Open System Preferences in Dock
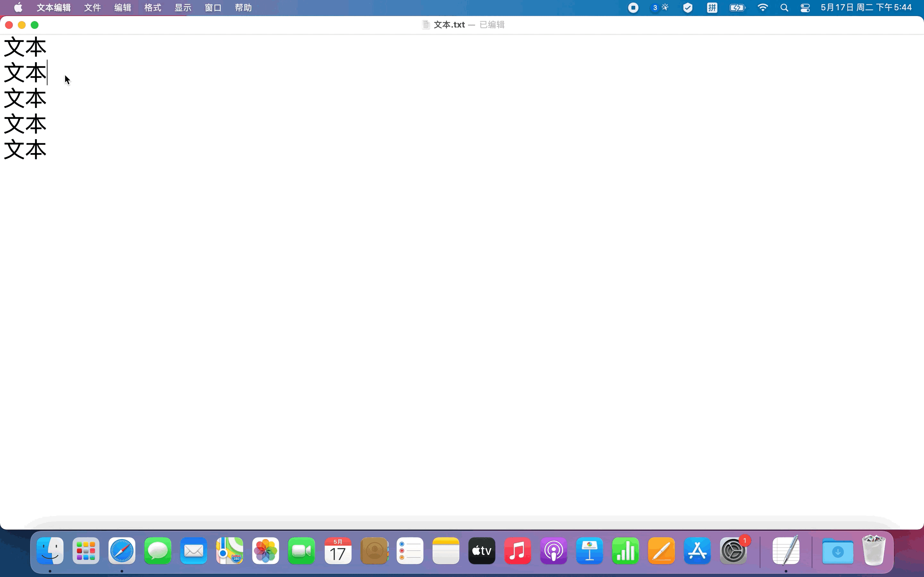Screen dimensions: 924x577 click(733, 551)
